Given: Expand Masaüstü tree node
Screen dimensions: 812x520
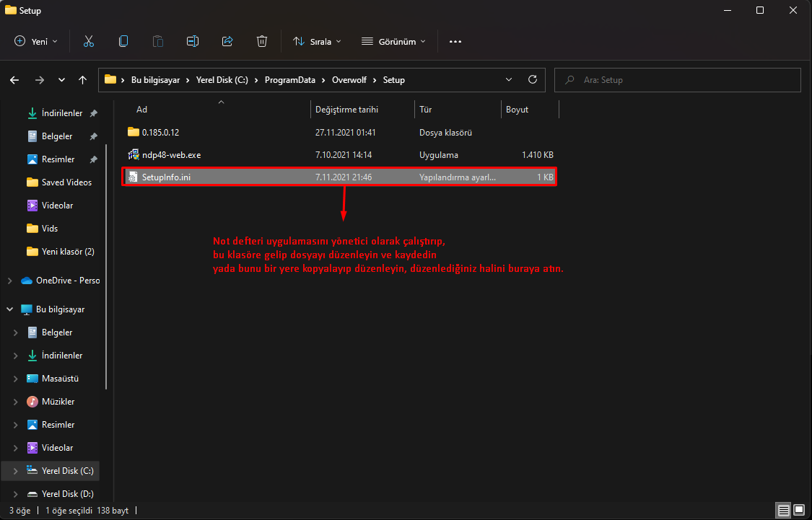Looking at the screenshot, I should pyautogui.click(x=16, y=379).
